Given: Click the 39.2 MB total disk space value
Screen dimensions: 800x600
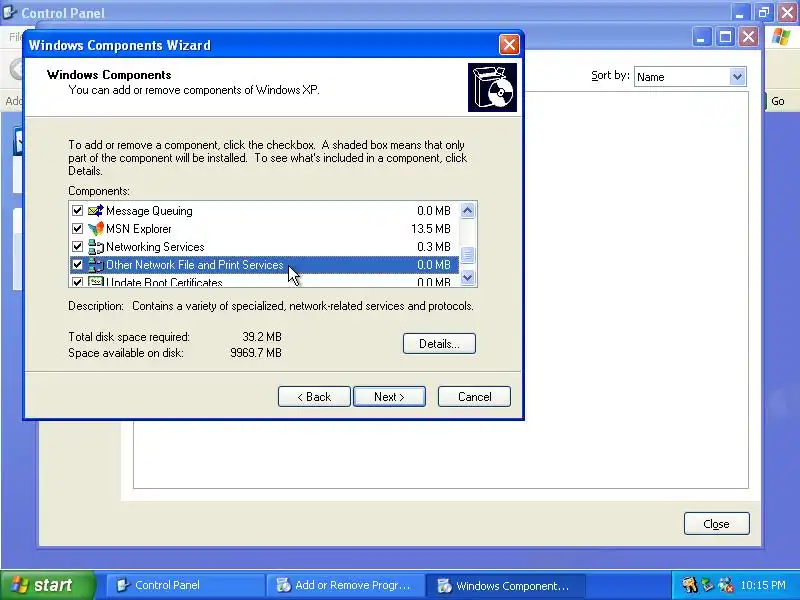Looking at the screenshot, I should tap(262, 337).
